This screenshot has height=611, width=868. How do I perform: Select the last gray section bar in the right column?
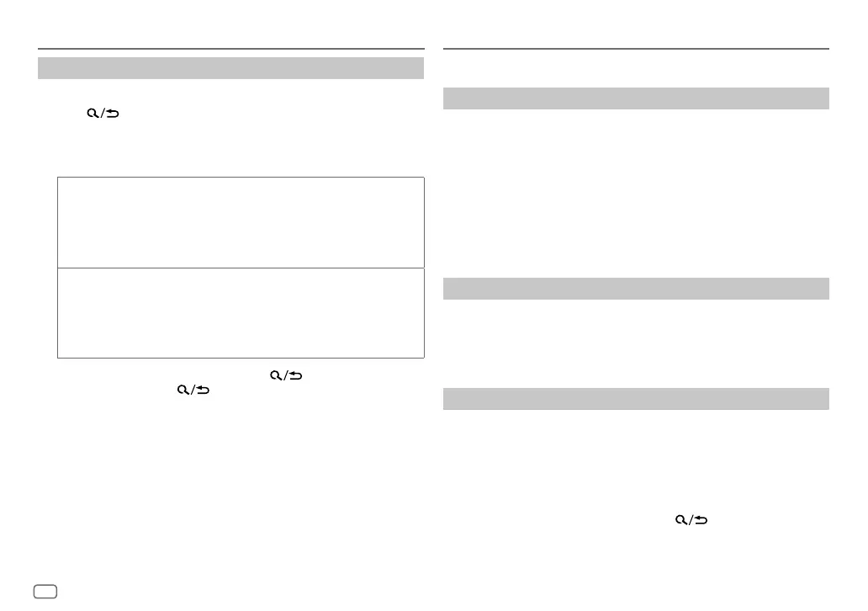click(x=636, y=399)
